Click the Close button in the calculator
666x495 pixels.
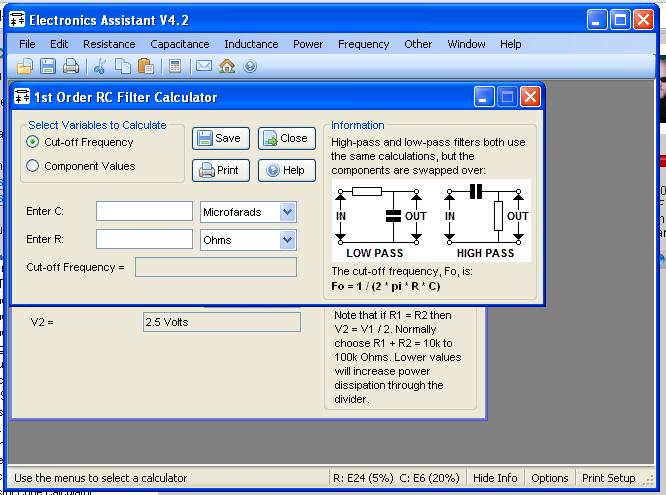coord(287,138)
